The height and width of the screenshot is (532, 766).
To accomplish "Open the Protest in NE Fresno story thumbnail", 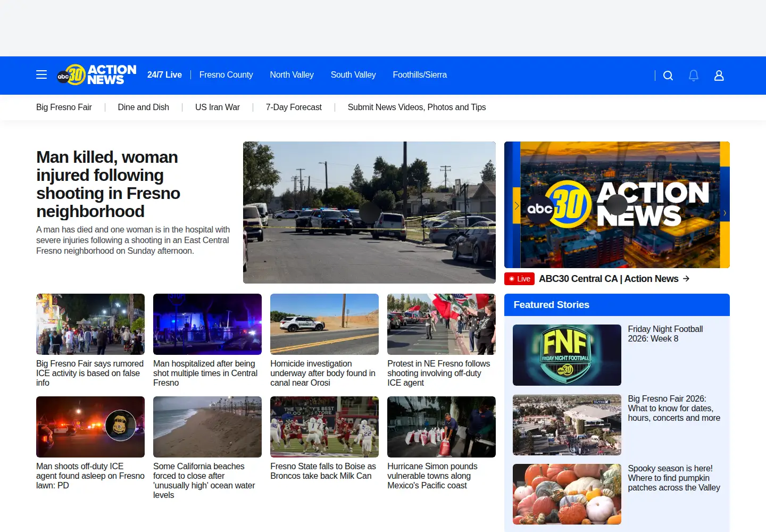I will [442, 324].
